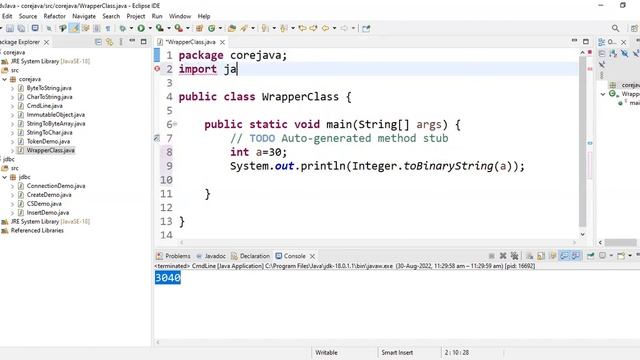Click the Run External Tools icon
The image size is (640, 360).
tap(179, 28)
